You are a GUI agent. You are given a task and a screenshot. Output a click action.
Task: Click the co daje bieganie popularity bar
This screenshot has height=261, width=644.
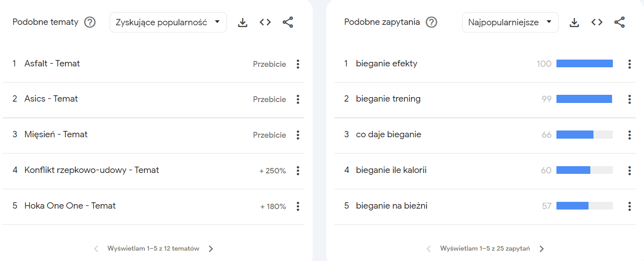(584, 135)
